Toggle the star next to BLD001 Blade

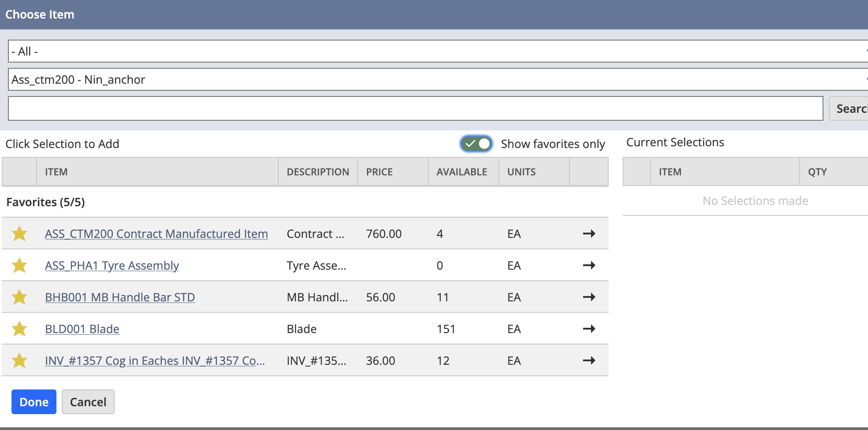(19, 329)
